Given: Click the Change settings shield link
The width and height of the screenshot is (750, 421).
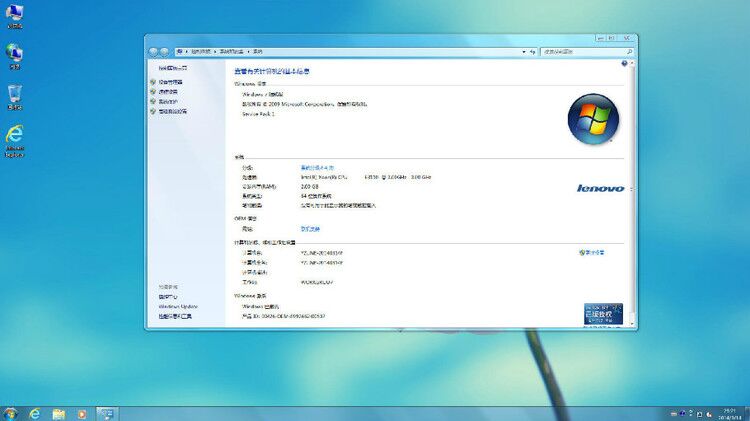Looking at the screenshot, I should [x=594, y=253].
